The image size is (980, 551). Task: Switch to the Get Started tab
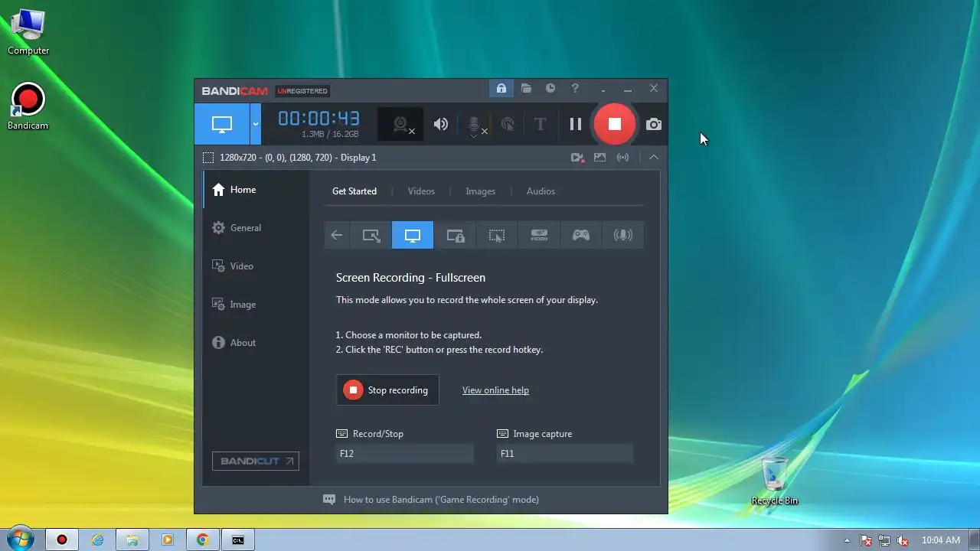click(x=354, y=191)
